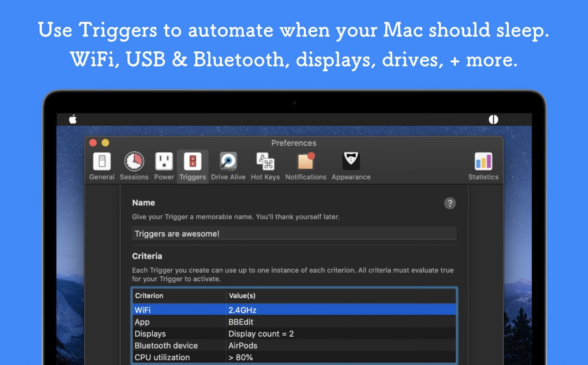Screen dimensions: 588x365
Task: Click the Value(s) column header
Action: point(340,296)
